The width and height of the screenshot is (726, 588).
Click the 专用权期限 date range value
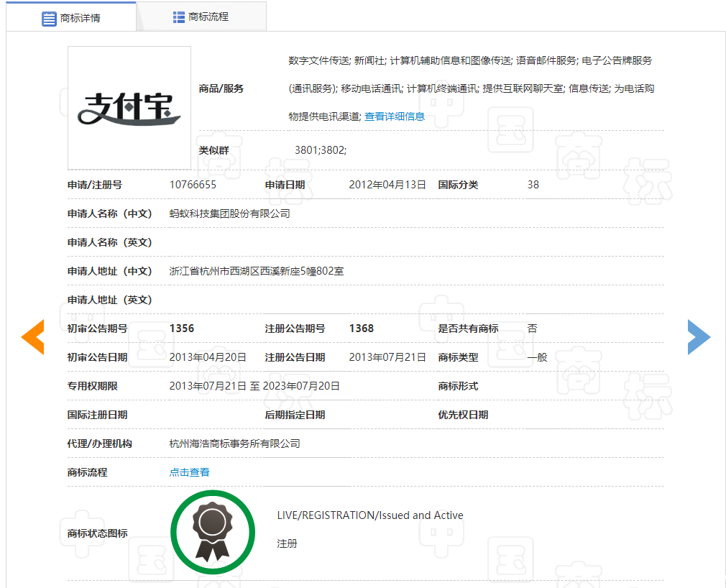[254, 386]
